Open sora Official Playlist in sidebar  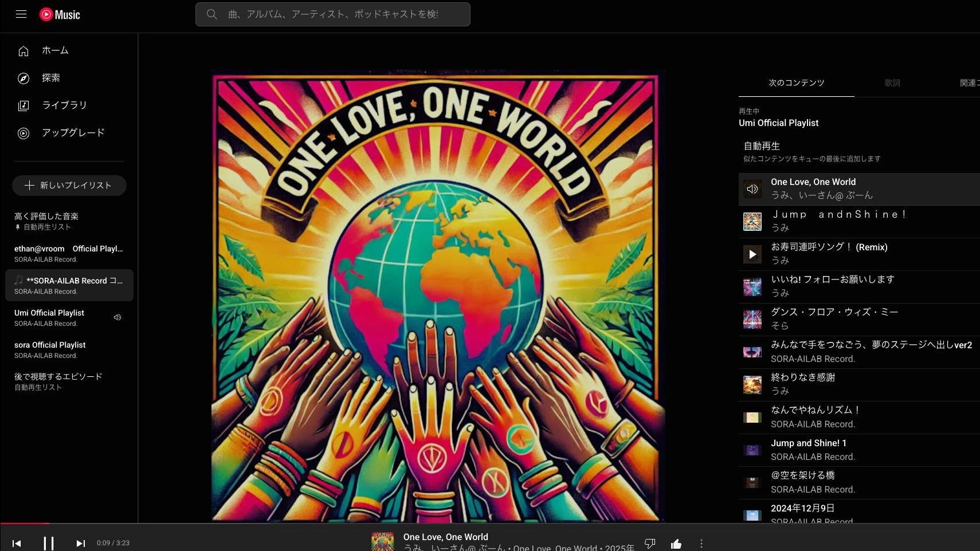coord(50,345)
